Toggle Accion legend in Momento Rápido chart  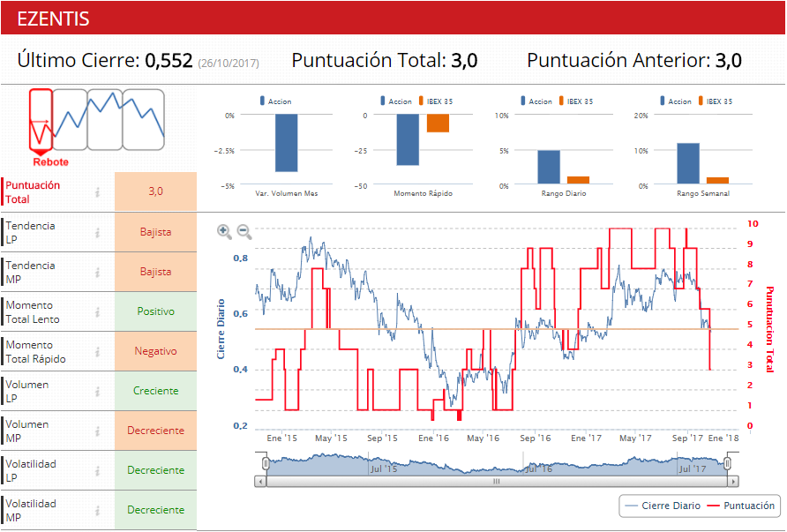pos(396,101)
